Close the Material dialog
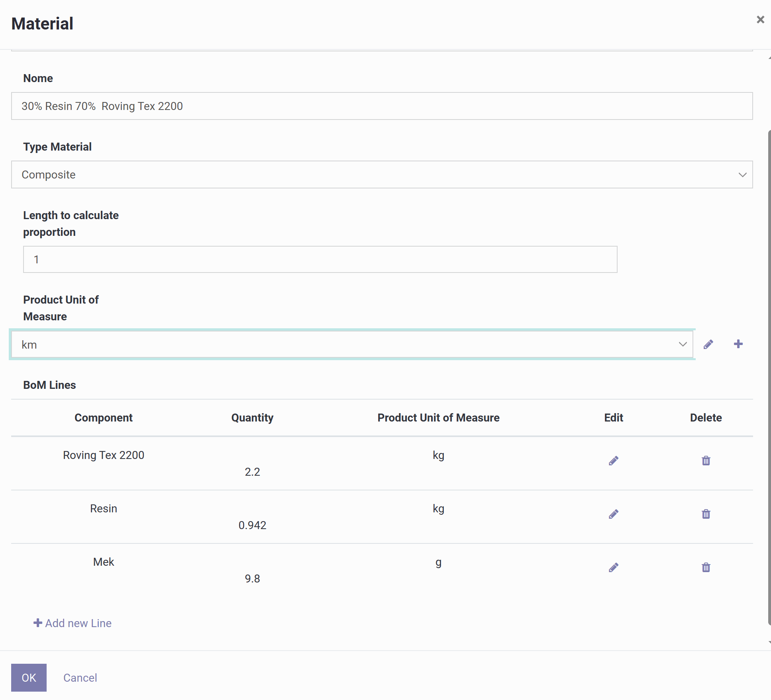The width and height of the screenshot is (771, 700). (760, 19)
